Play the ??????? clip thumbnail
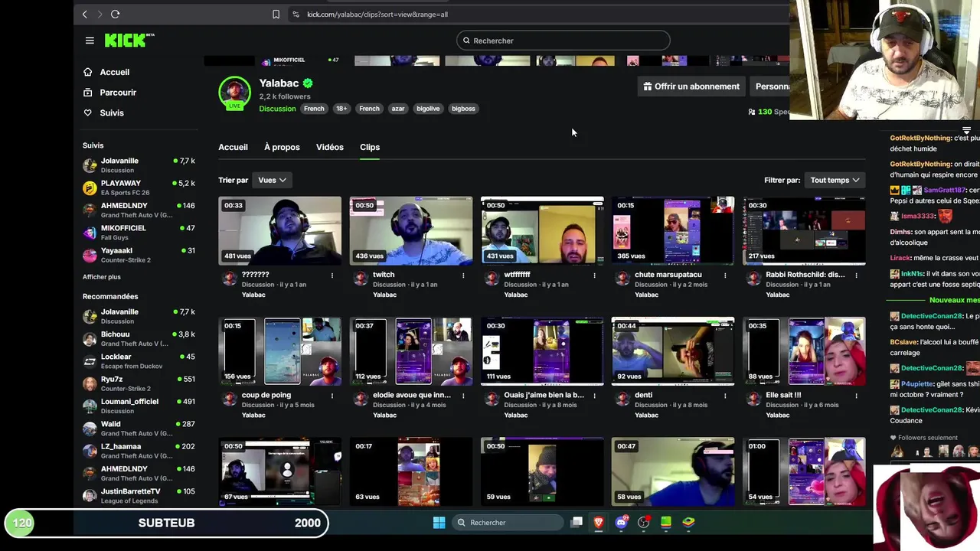 279,230
